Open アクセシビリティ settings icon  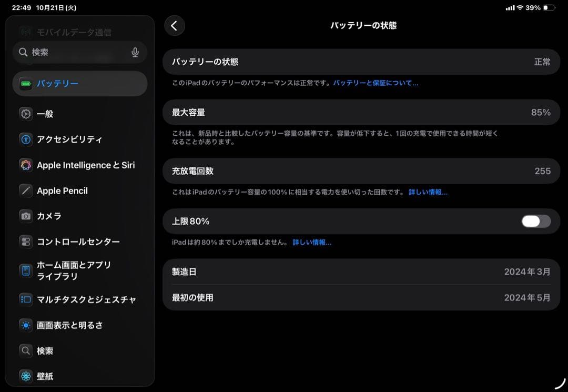tap(25, 139)
